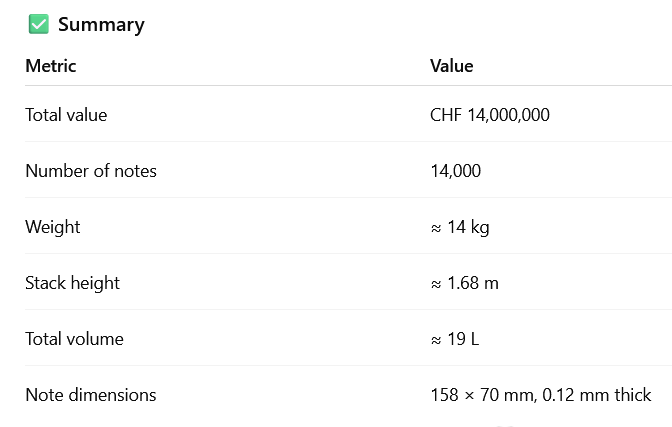Click the CHF 14,000,000 value cell
This screenshot has height=427, width=672.
pyautogui.click(x=490, y=115)
